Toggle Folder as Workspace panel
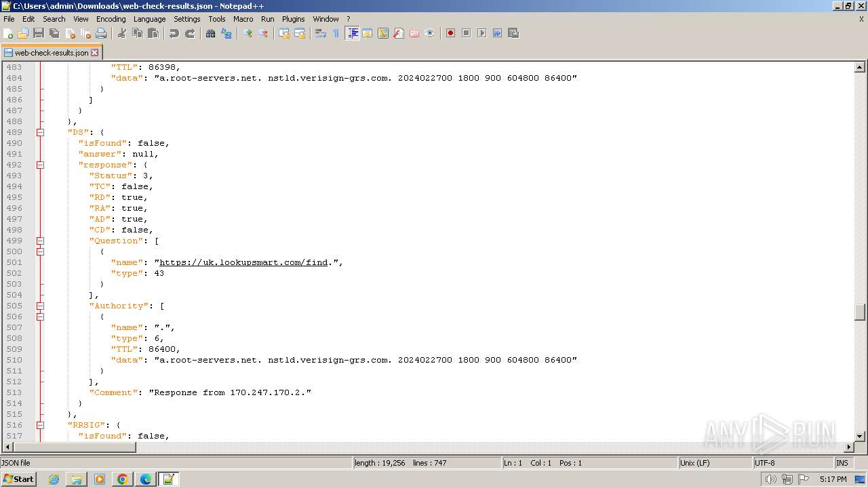 [414, 33]
